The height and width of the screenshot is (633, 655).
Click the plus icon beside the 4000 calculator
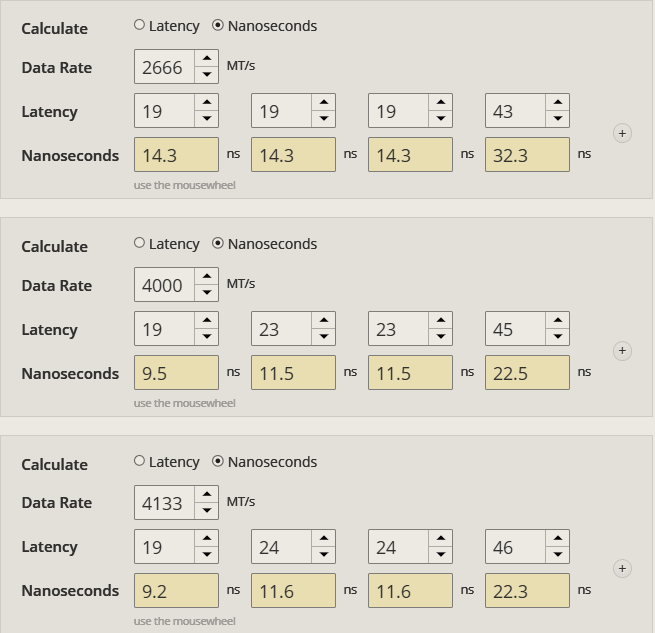point(622,351)
